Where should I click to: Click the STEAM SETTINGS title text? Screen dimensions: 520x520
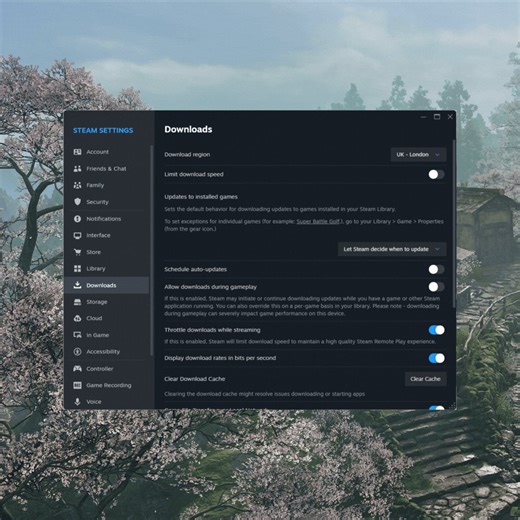point(103,131)
